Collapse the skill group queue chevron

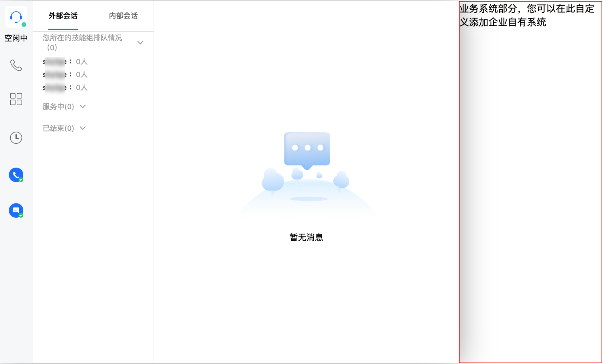(x=140, y=43)
